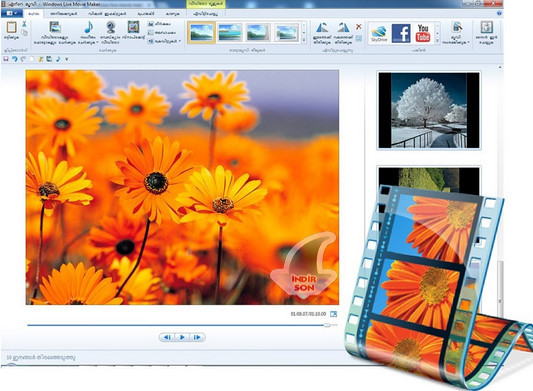Share the movie to Facebook
The width and height of the screenshot is (533, 391).
[401, 33]
